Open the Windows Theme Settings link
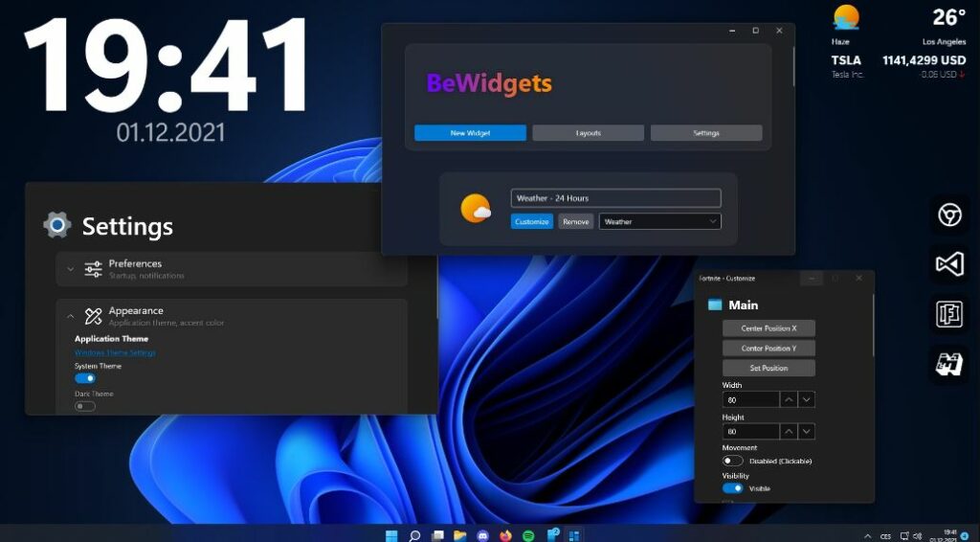Viewport: 980px width, 542px height. [115, 352]
